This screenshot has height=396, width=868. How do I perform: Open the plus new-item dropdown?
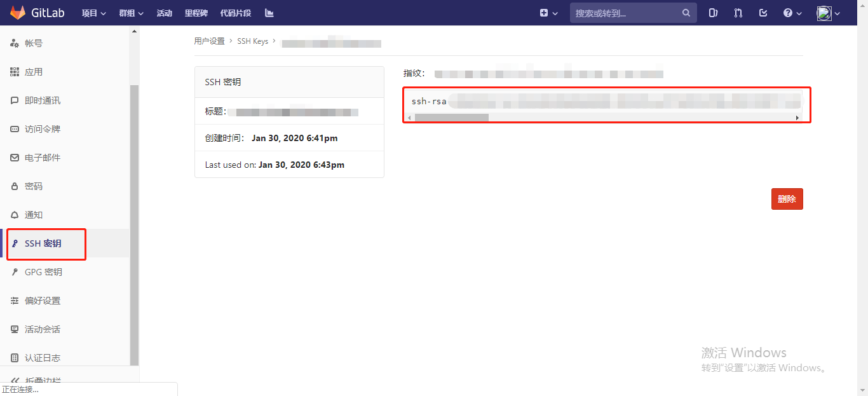548,13
